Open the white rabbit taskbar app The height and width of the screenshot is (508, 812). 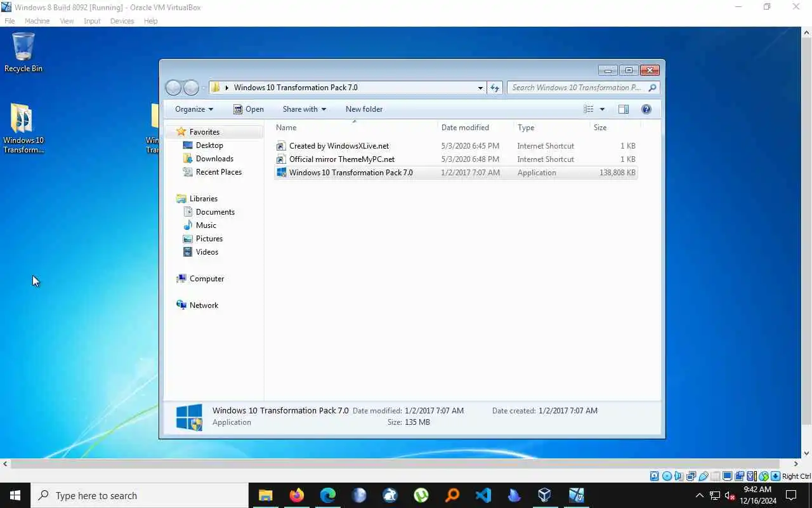tap(390, 495)
